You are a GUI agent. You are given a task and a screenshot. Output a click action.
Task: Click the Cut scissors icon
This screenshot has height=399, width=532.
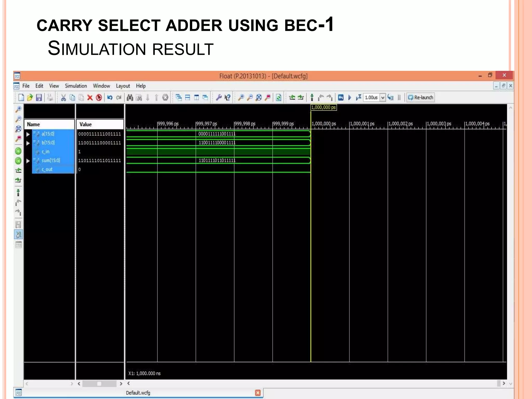tap(63, 98)
